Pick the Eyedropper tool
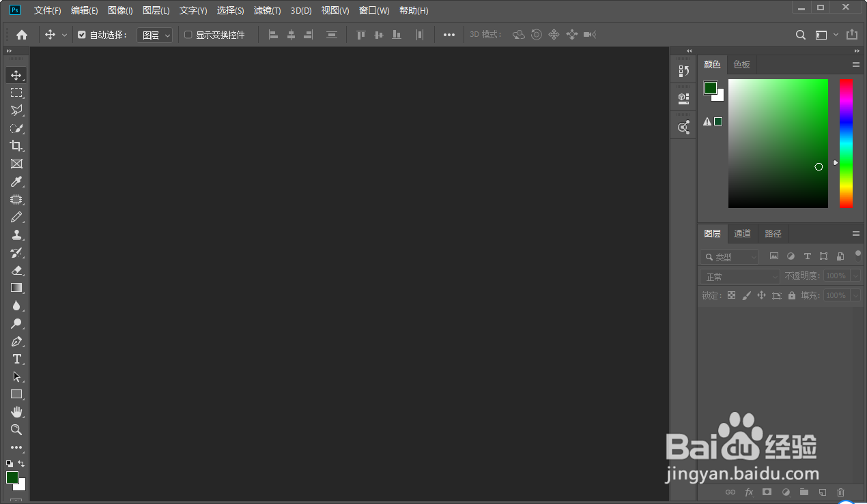This screenshot has height=504, width=867. pos(16,181)
